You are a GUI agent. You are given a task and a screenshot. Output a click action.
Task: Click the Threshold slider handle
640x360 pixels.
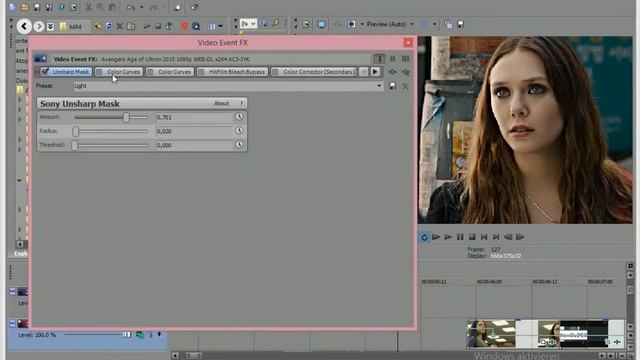click(x=75, y=145)
